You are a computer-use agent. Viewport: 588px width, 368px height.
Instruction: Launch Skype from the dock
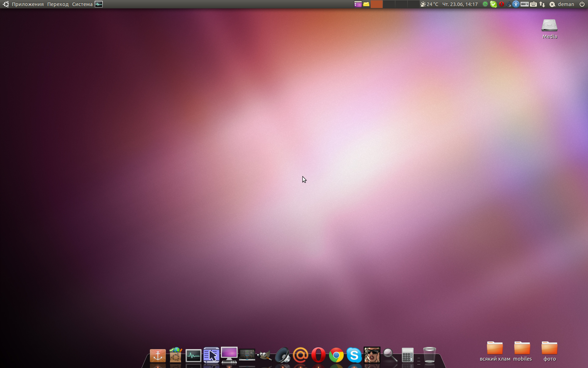[354, 355]
